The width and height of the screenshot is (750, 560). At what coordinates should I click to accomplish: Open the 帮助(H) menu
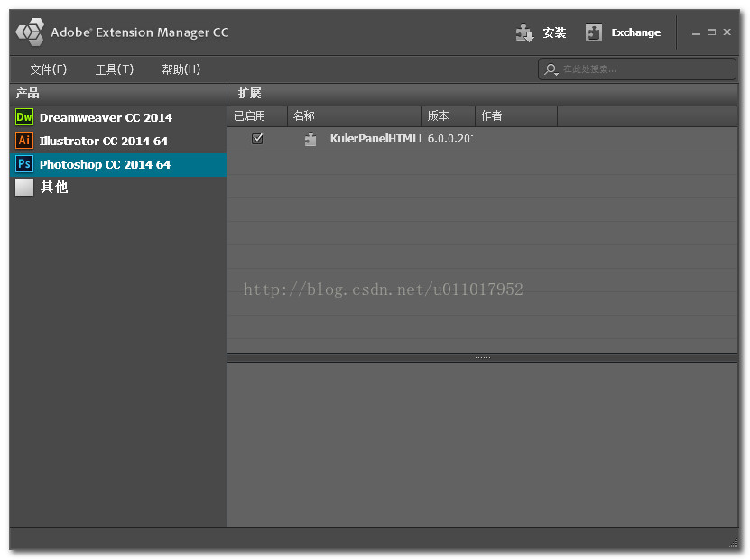[x=181, y=69]
